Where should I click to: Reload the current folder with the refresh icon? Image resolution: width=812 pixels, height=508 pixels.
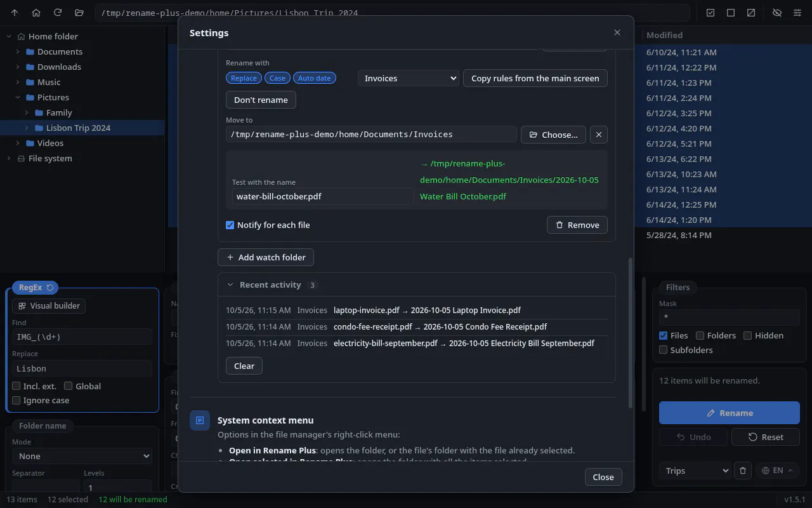coord(58,13)
